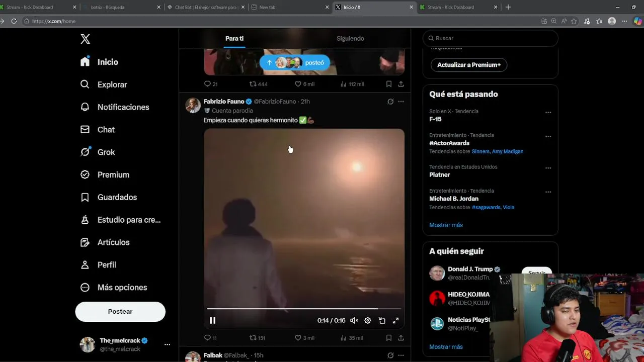Bookmark the Fabrizio Fauno post
The height and width of the screenshot is (362, 644).
pyautogui.click(x=389, y=338)
